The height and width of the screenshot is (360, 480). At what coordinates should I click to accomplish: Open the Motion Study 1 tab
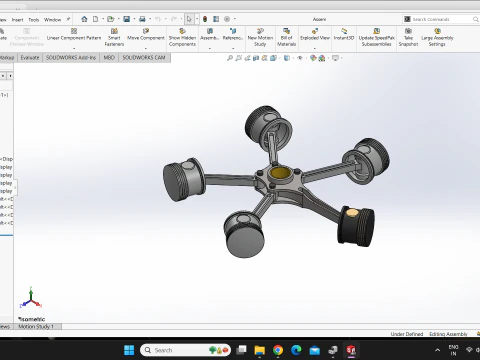tap(36, 326)
